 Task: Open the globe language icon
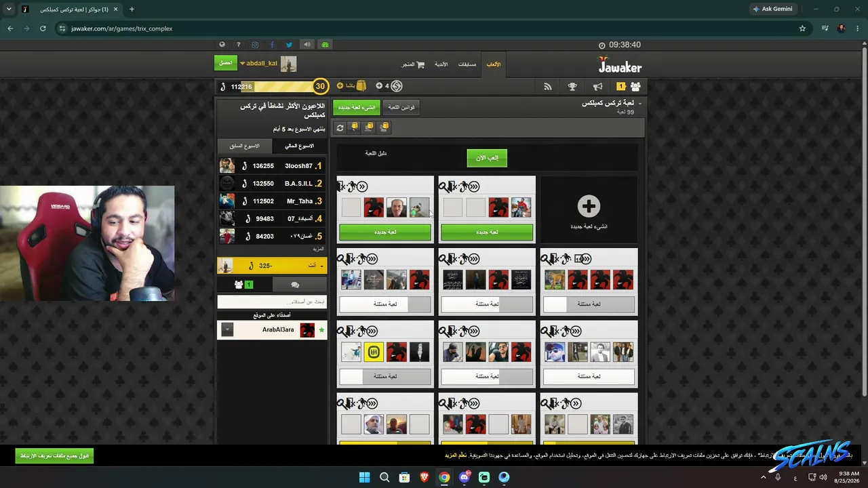(222, 45)
